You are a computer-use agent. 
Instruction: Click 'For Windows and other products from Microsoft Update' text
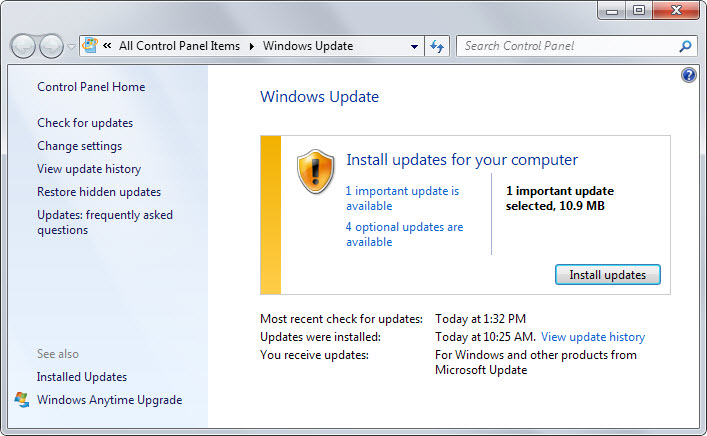click(x=536, y=363)
